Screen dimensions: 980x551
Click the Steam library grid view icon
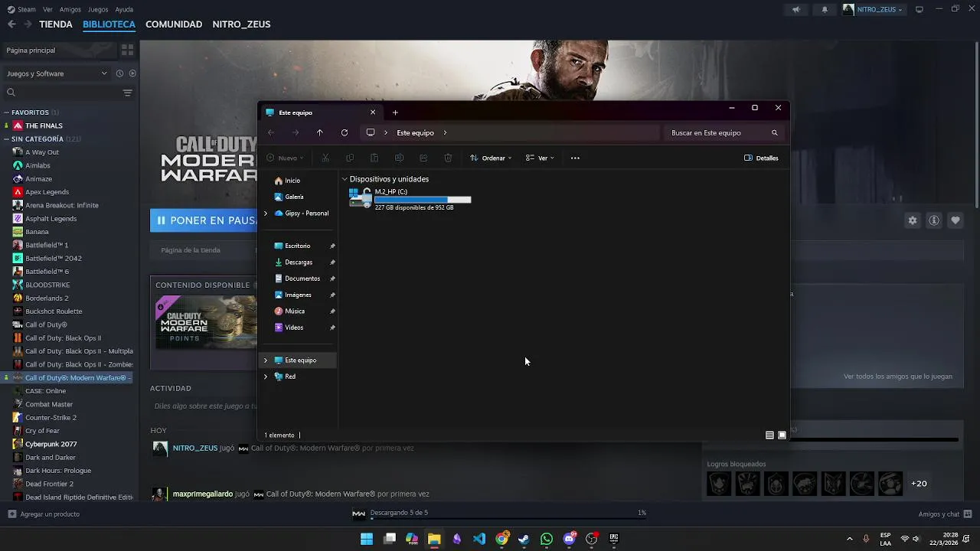point(127,50)
